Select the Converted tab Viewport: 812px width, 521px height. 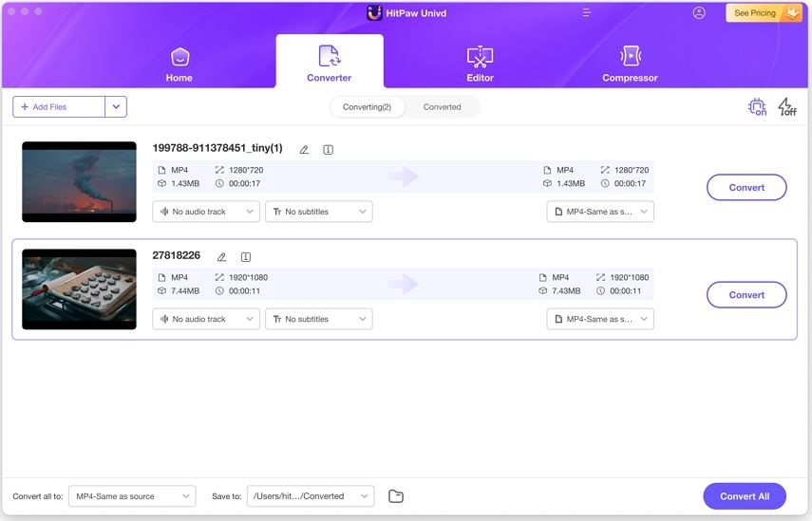[x=442, y=107]
